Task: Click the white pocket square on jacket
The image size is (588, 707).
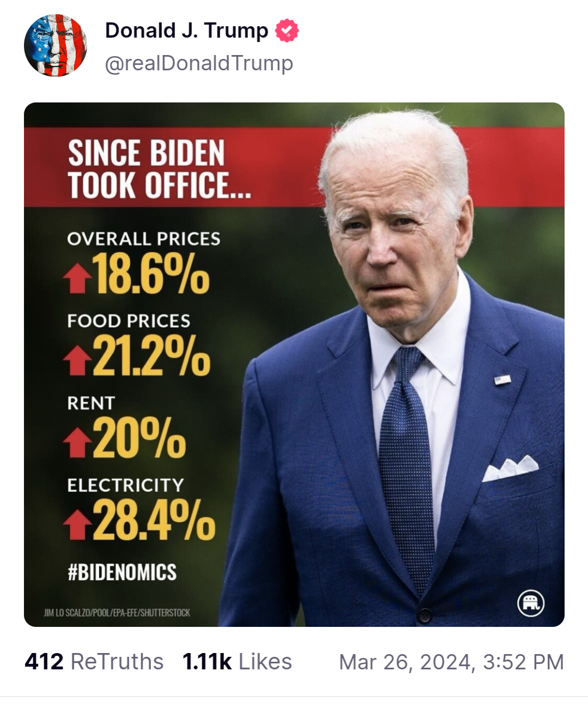Action: point(510,468)
